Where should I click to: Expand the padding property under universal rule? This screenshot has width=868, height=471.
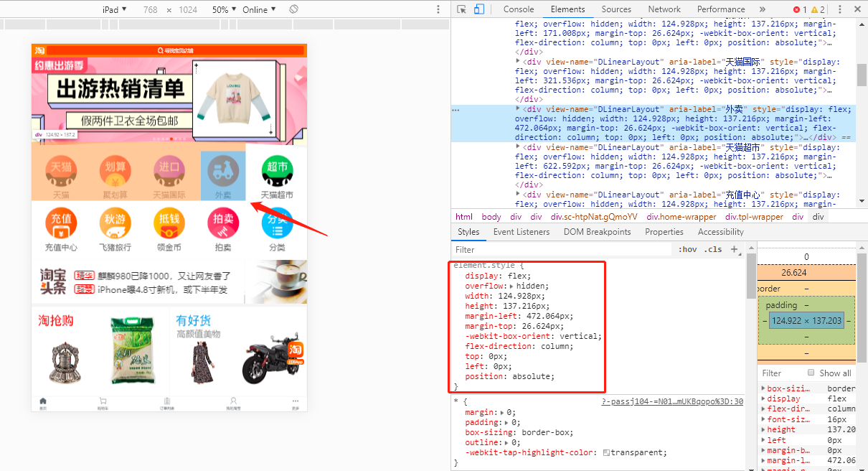[x=506, y=422]
